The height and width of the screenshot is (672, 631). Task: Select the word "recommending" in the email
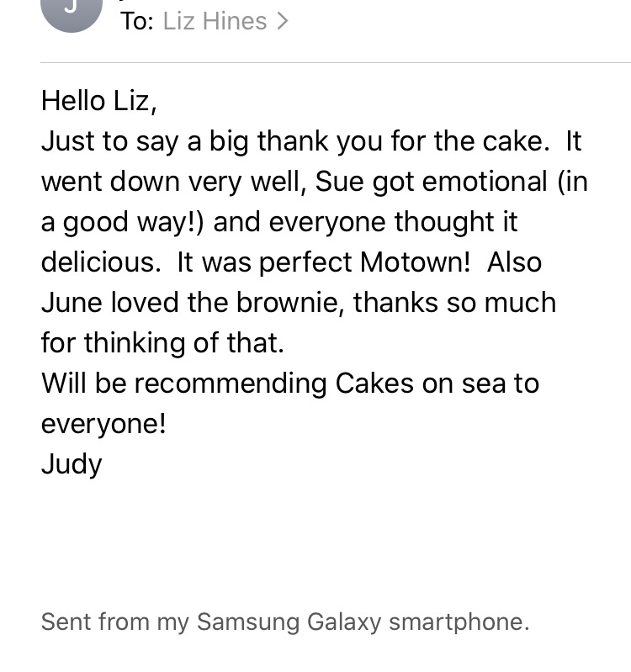(231, 384)
